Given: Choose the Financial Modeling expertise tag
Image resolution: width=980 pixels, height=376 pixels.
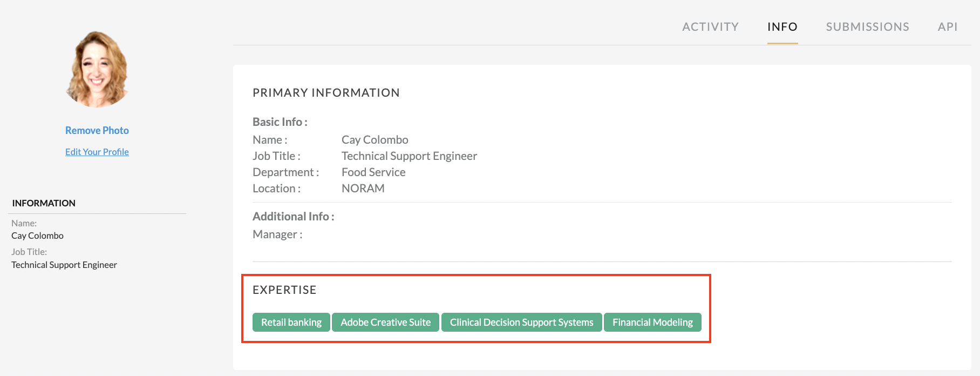Looking at the screenshot, I should [652, 323].
